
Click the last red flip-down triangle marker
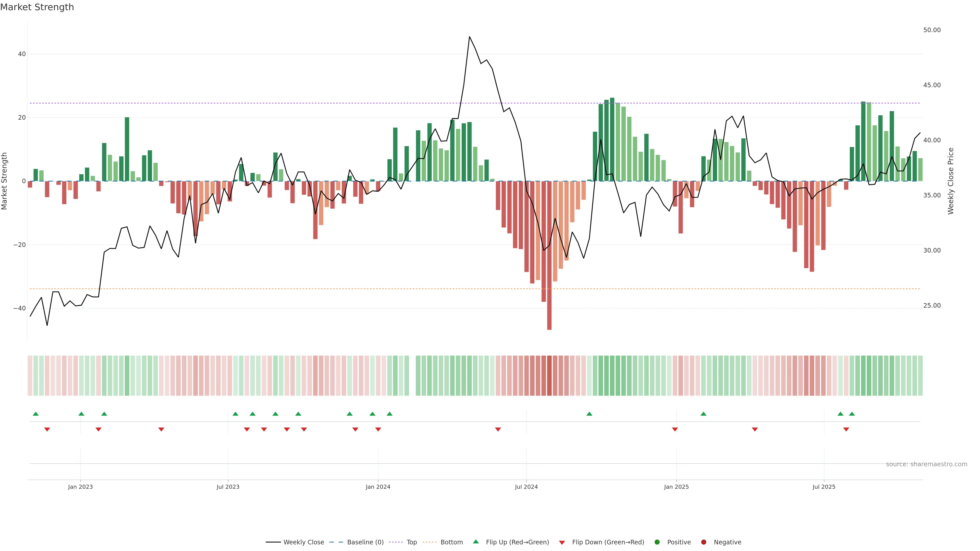846,429
